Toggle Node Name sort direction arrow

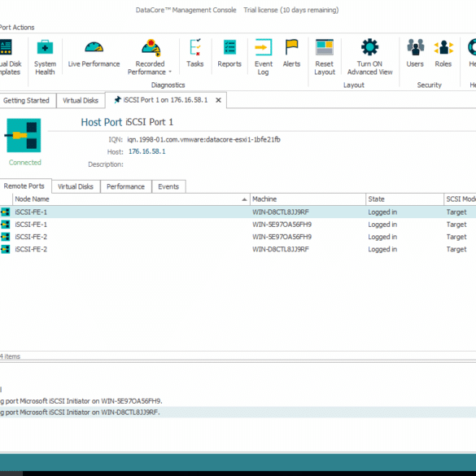[x=244, y=199]
